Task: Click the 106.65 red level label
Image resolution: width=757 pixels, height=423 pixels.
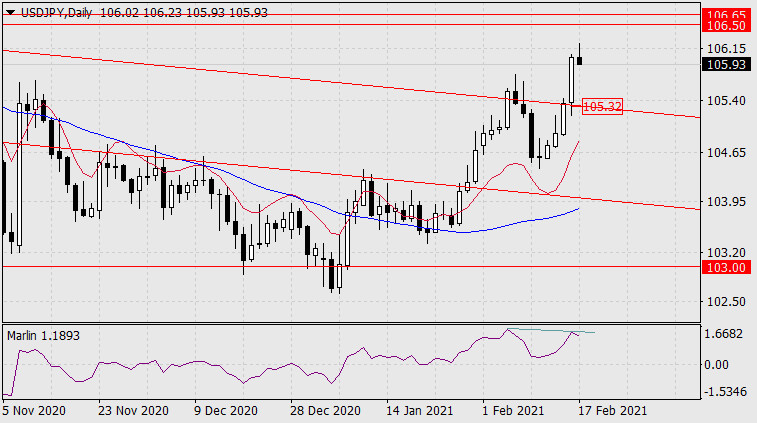Action: tap(727, 14)
